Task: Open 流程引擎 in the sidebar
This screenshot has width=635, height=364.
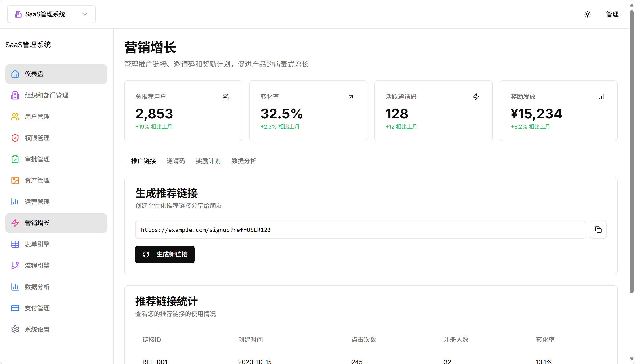Action: click(x=56, y=265)
